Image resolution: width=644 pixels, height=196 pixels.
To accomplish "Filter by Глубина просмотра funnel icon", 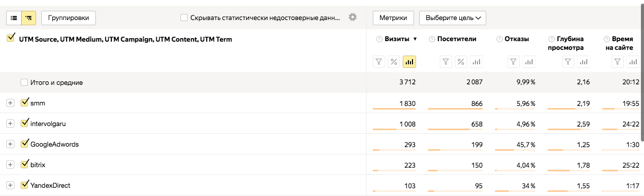I will (x=568, y=62).
